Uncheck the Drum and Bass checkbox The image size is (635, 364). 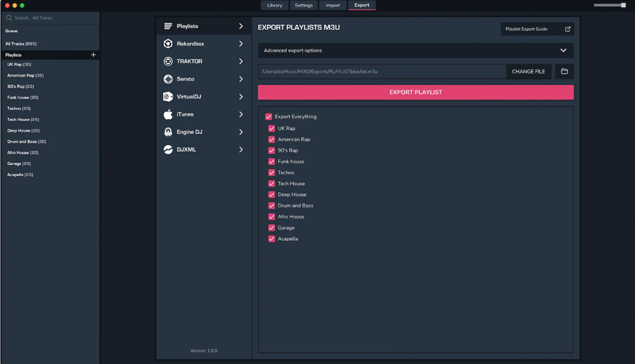click(271, 205)
